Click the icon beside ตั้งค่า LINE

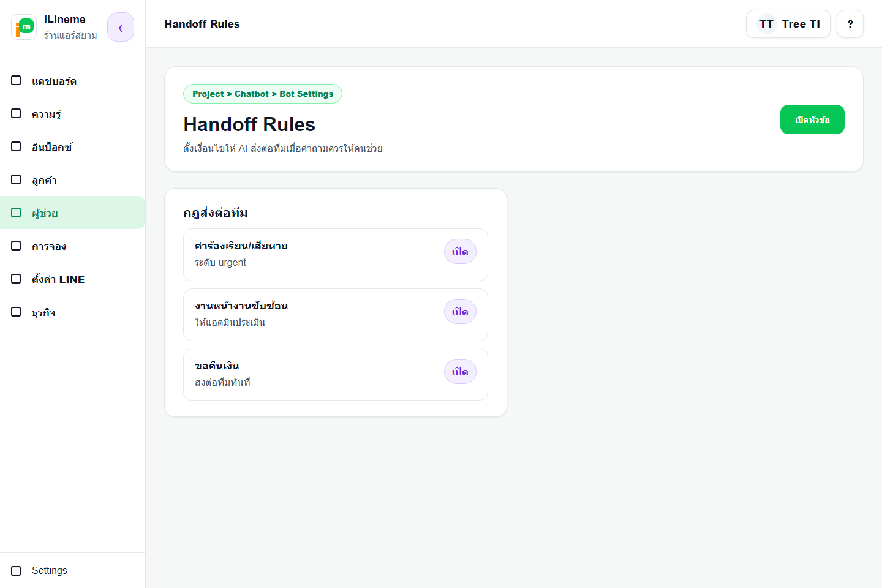click(x=16, y=279)
